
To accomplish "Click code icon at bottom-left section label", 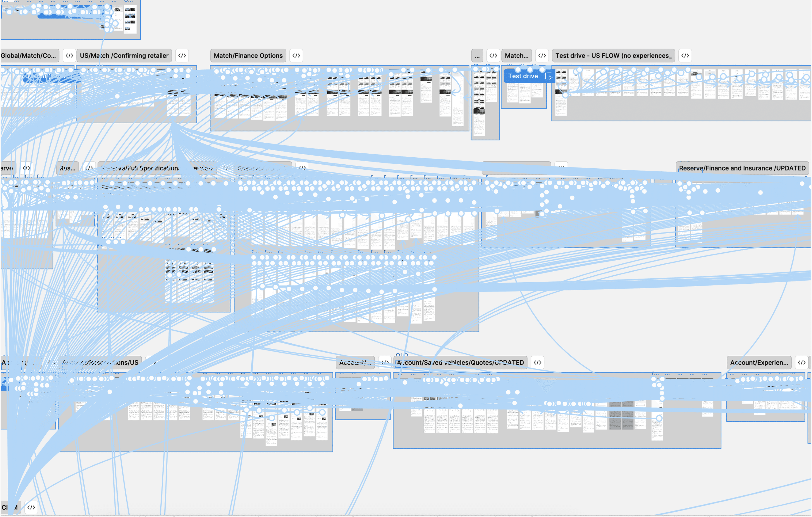I will tap(31, 507).
